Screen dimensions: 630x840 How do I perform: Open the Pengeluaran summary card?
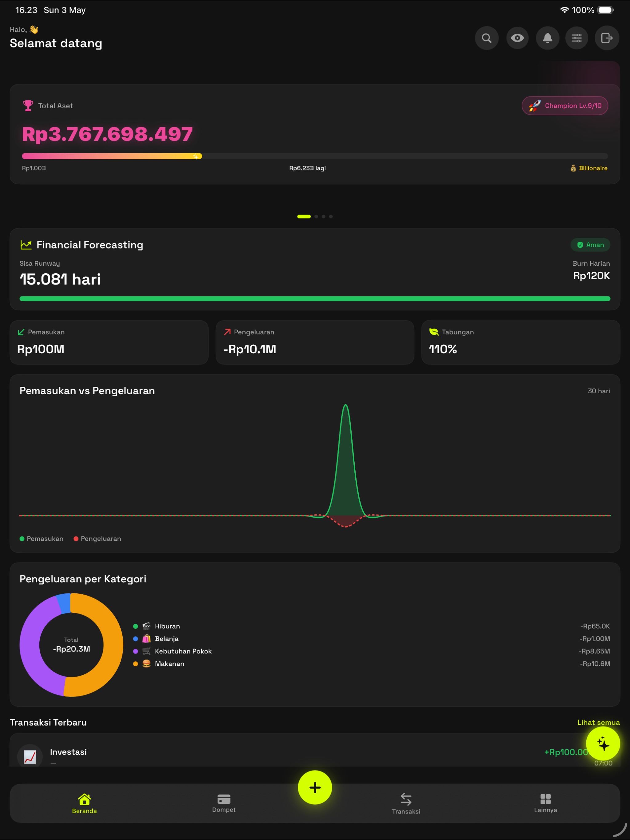point(315,342)
